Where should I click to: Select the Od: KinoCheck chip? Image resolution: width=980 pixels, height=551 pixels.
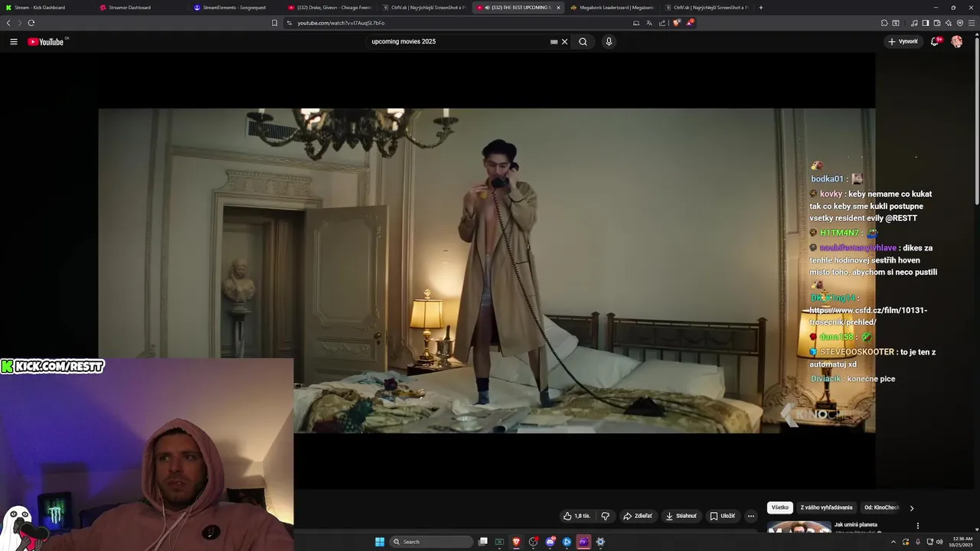coord(881,507)
